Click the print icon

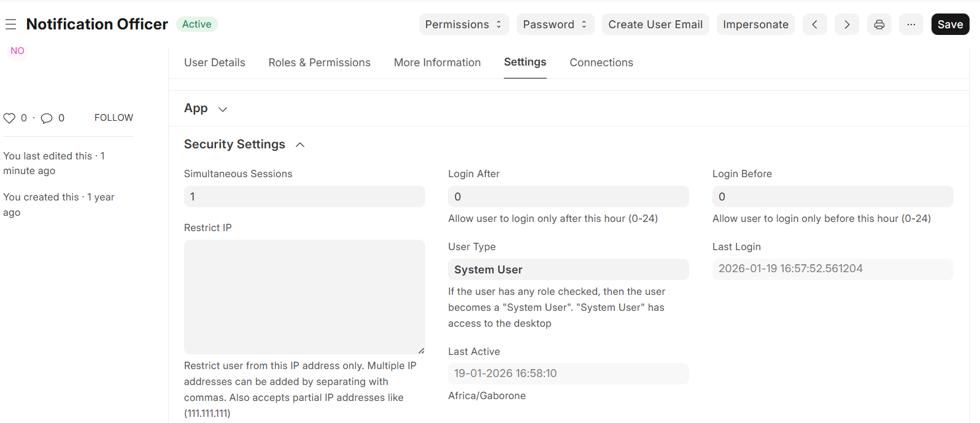879,25
